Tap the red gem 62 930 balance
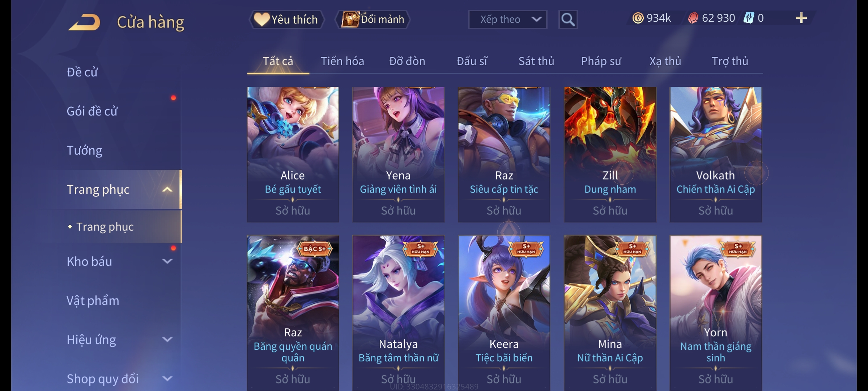The image size is (868, 391). [x=711, y=18]
